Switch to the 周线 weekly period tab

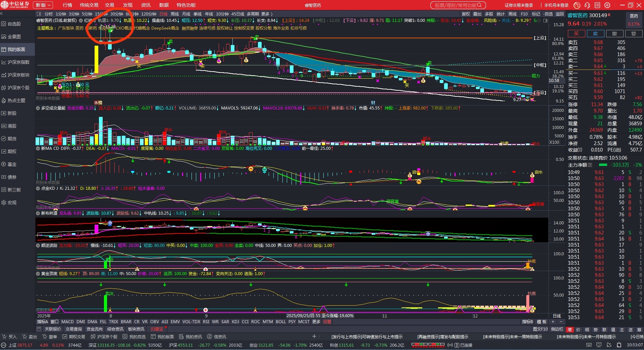pyautogui.click(x=175, y=14)
